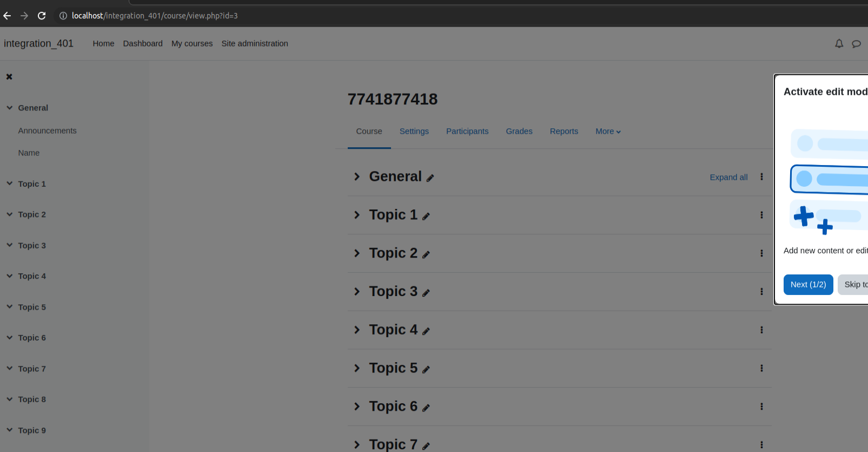This screenshot has width=868, height=452.
Task: Open Home in top navigation
Action: [x=103, y=44]
